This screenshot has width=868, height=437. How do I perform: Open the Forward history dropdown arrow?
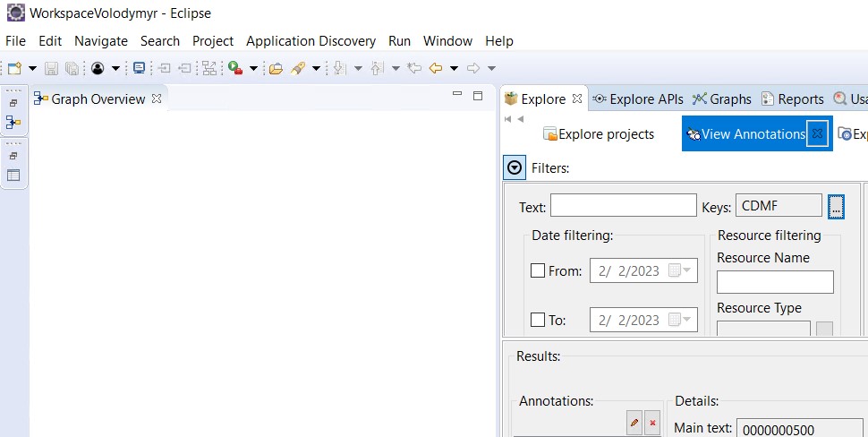pyautogui.click(x=491, y=69)
